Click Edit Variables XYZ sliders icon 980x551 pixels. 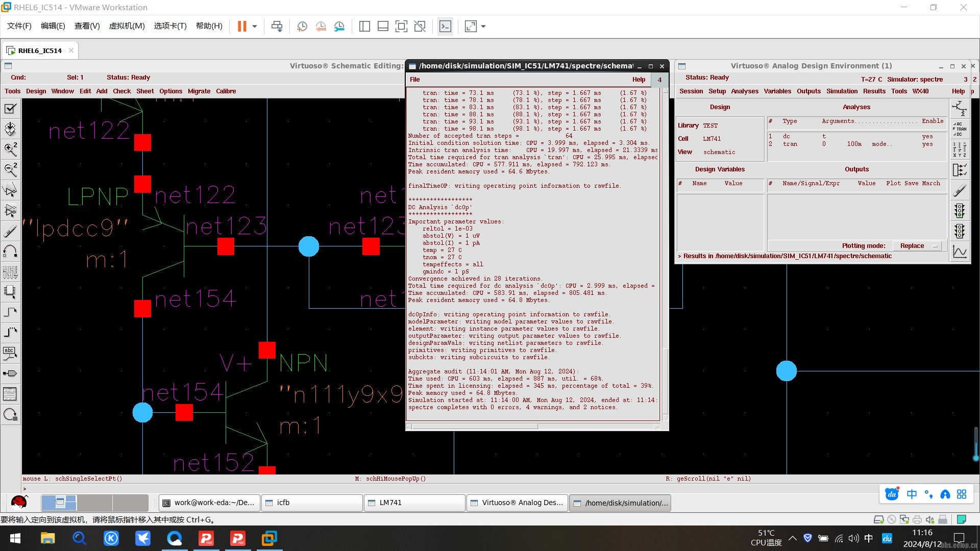[960, 149]
